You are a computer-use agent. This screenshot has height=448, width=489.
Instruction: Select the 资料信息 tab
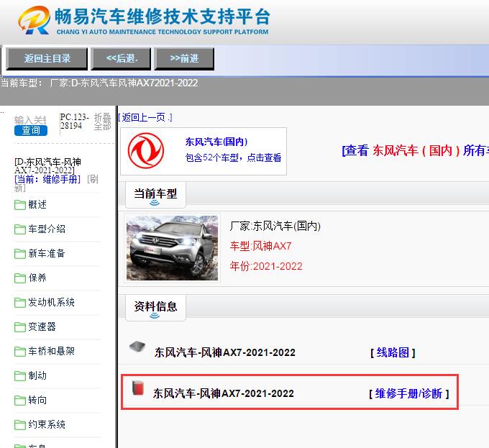coord(155,308)
